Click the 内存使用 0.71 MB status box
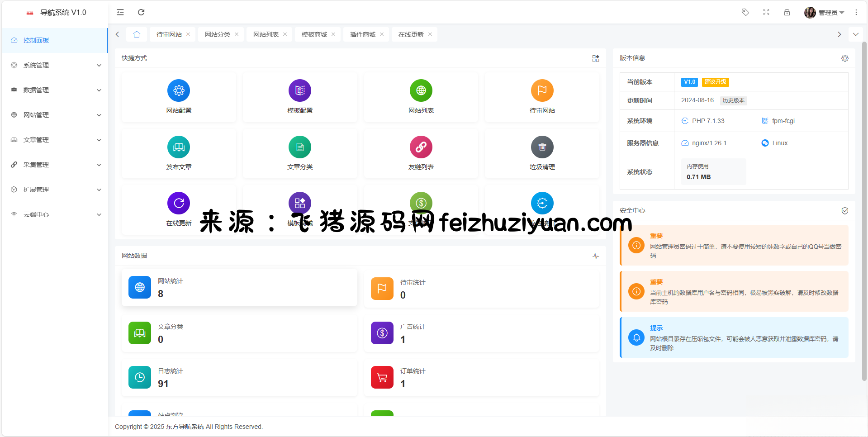Screen dimensions: 868x437 point(713,171)
